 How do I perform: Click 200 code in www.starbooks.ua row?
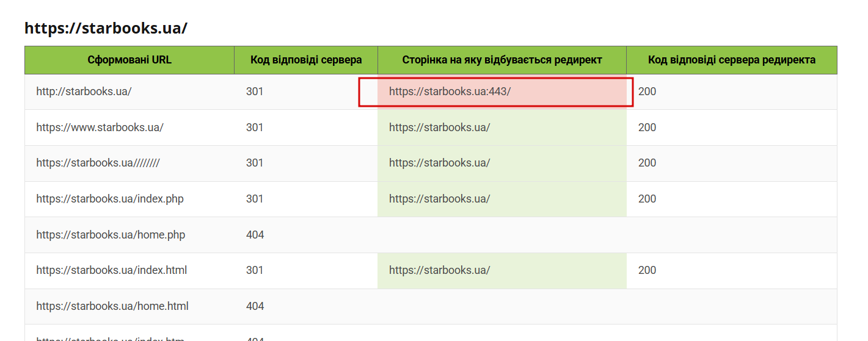pos(647,127)
